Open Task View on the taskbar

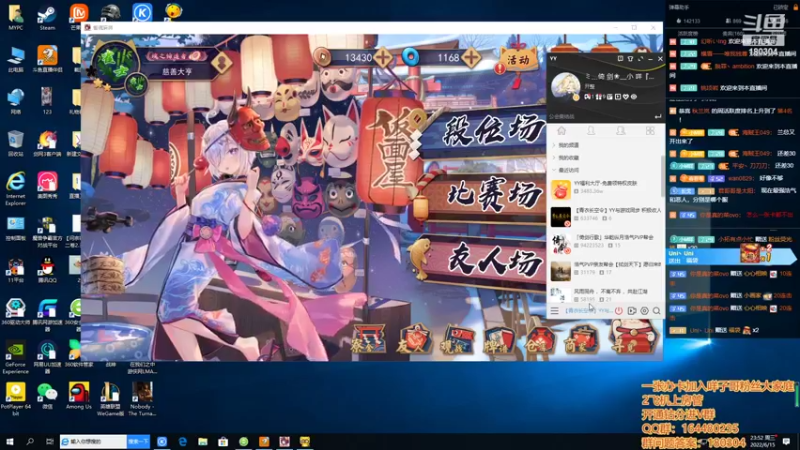click(49, 441)
